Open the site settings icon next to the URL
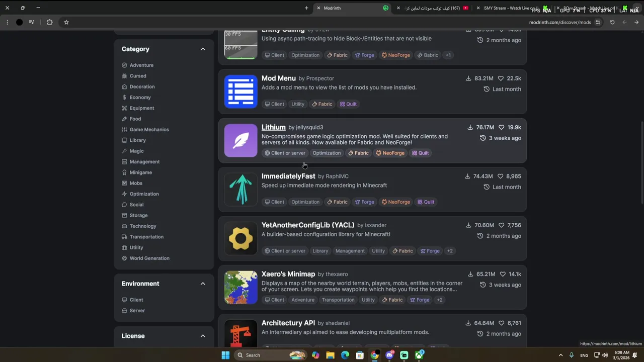Viewport: 644px width, 362px height. [598, 22]
